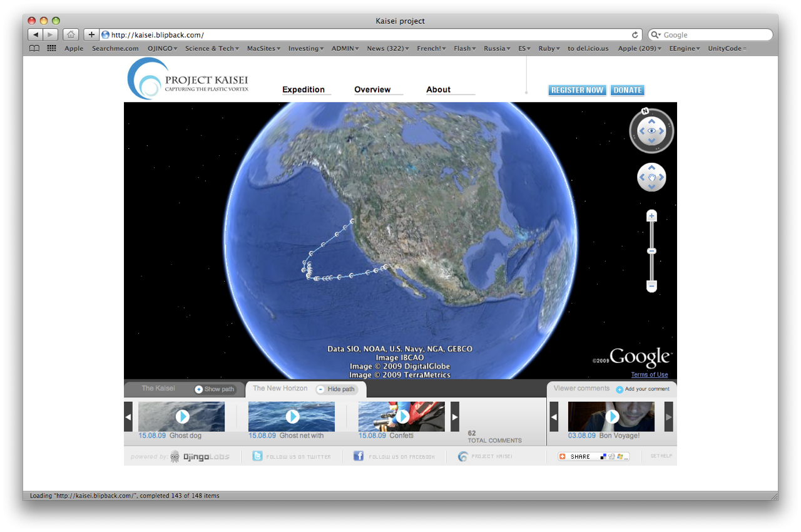
Task: Click the zoom slider handle
Action: click(651, 251)
